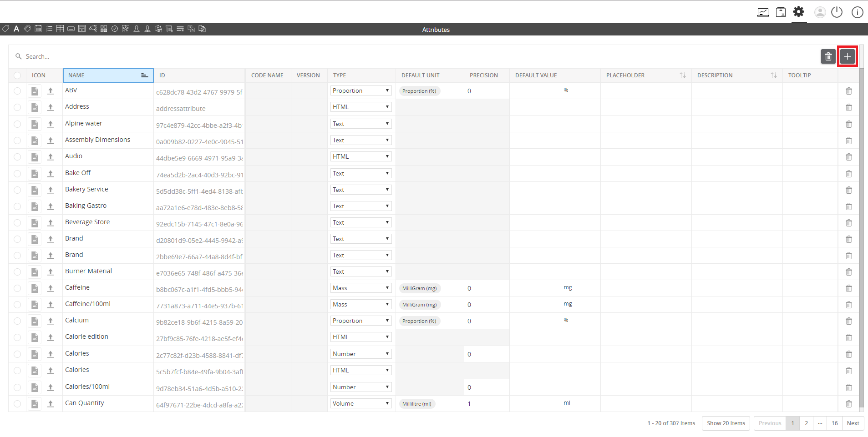The image size is (868, 437).
Task: Open the Type dropdown for ABV
Action: tap(361, 90)
